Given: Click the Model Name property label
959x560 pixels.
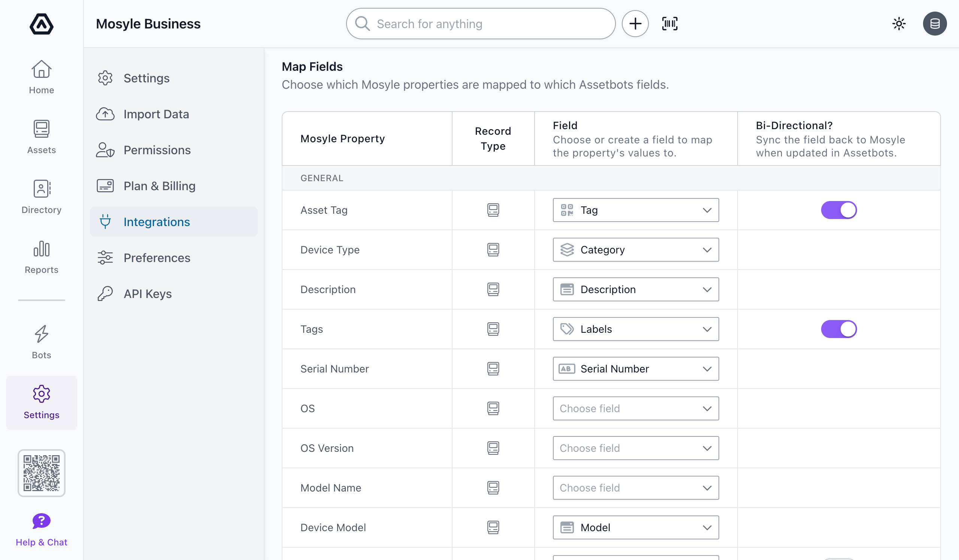Looking at the screenshot, I should click(x=331, y=488).
